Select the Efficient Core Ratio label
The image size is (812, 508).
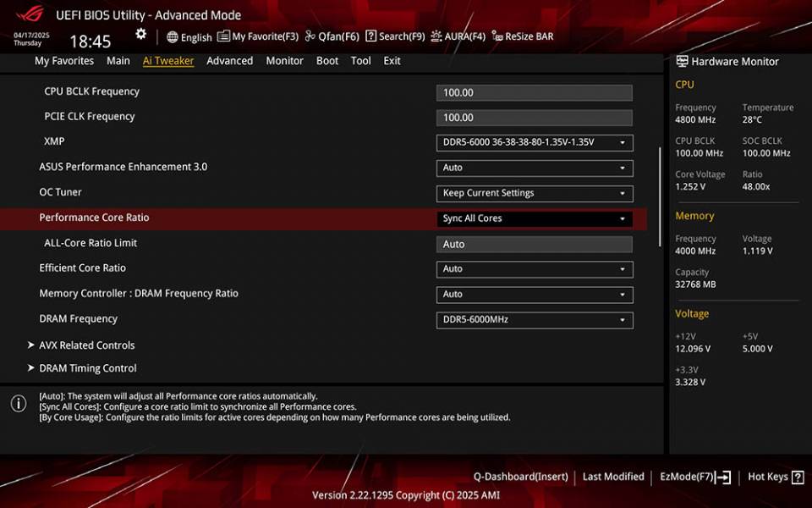82,268
